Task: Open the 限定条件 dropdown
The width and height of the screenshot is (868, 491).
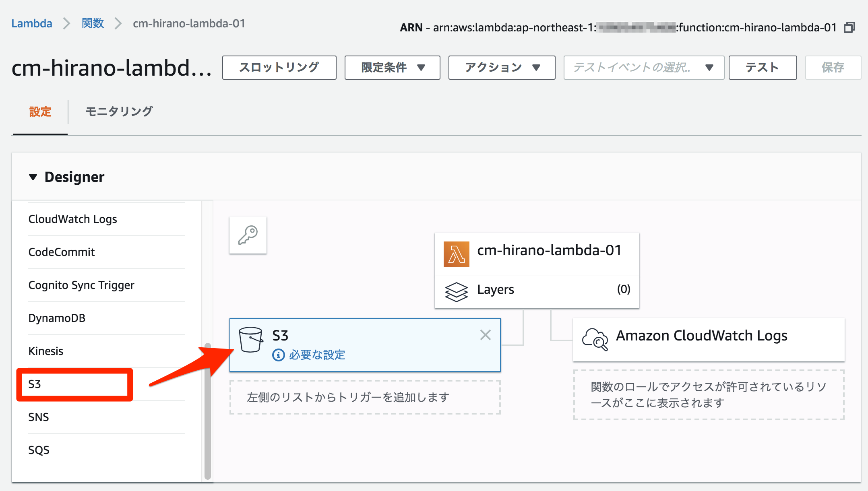Action: click(x=393, y=68)
